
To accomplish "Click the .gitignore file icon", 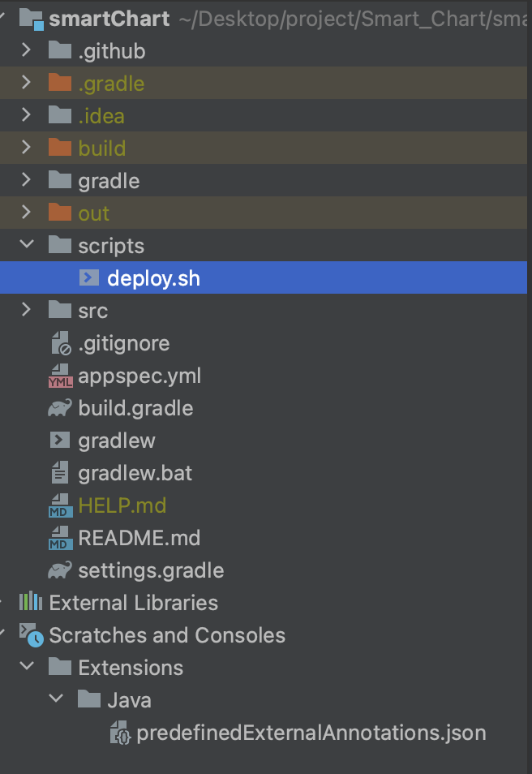I will [x=61, y=343].
